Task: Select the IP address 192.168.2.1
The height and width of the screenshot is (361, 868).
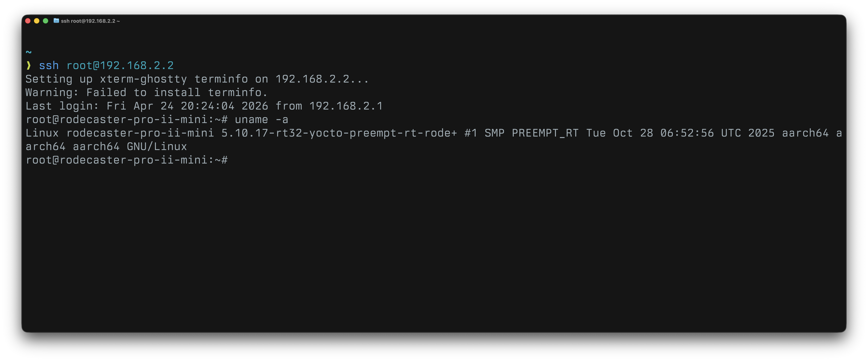Action: [x=346, y=106]
